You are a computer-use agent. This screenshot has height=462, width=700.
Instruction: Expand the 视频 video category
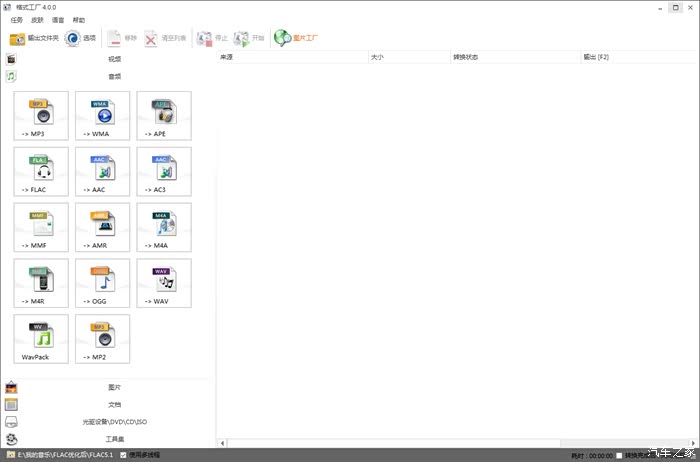click(x=114, y=59)
